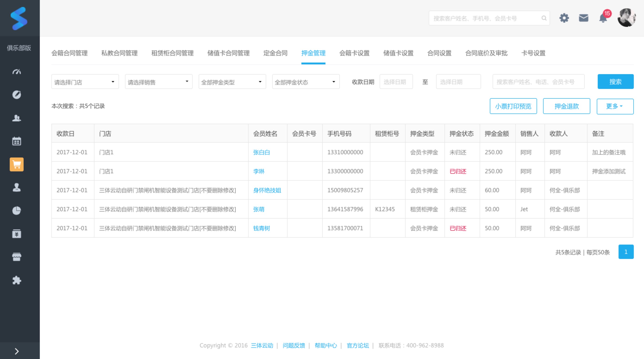The image size is (644, 359).
Task: Open the 三体云动 footer link
Action: coord(262,345)
